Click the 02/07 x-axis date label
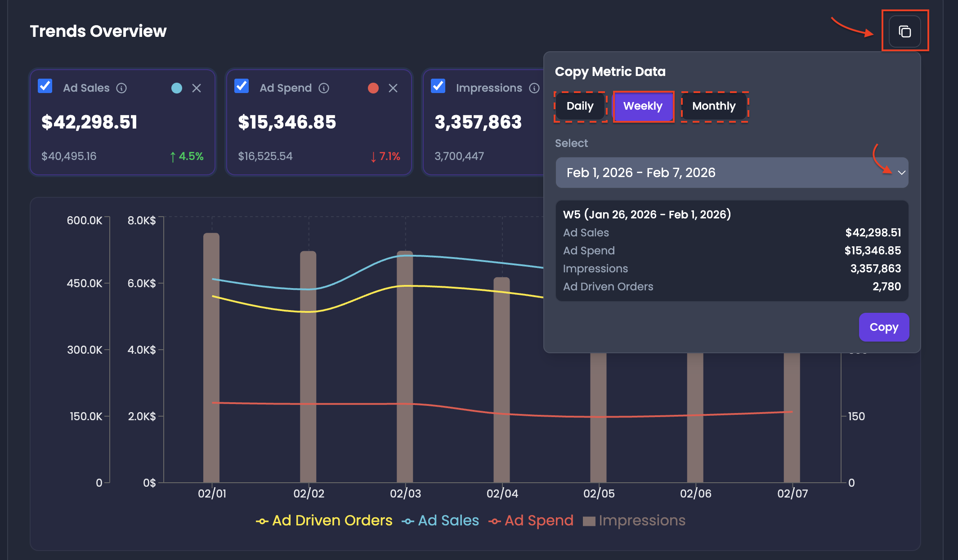The image size is (958, 560). coord(792,493)
